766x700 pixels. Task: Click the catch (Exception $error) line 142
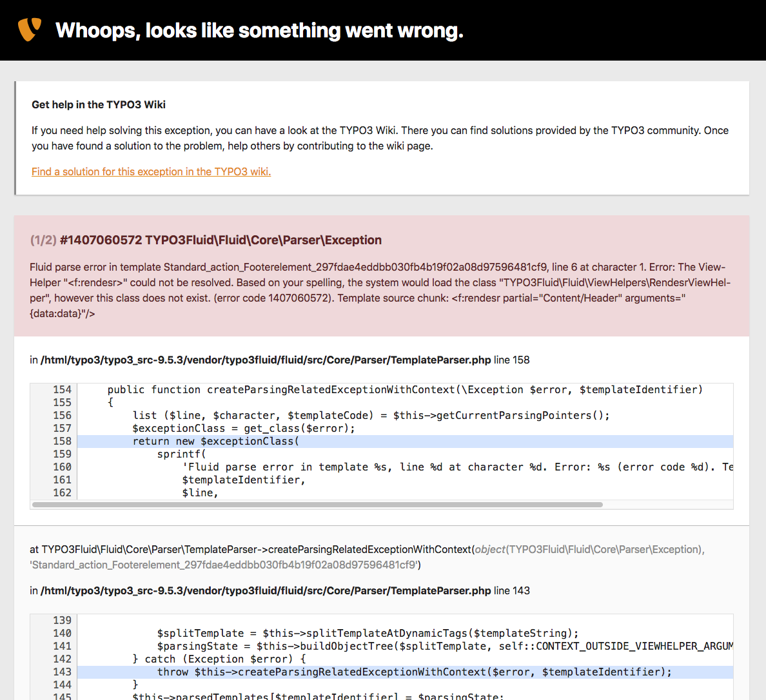pos(219,659)
